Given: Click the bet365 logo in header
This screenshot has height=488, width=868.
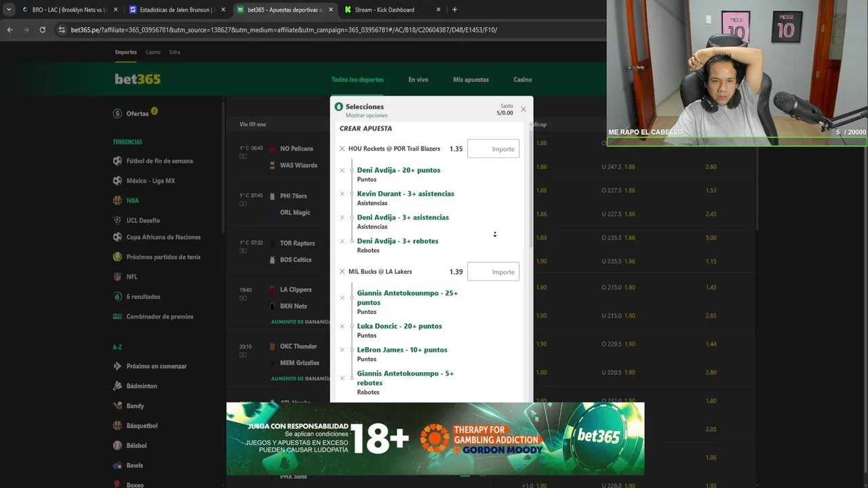Looking at the screenshot, I should tap(138, 79).
